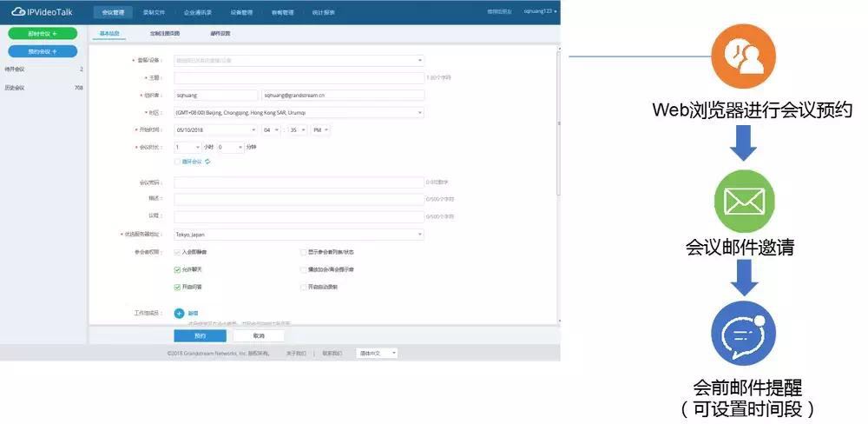
Task: Select 待开会议 in the sidebar
Action: 43,70
